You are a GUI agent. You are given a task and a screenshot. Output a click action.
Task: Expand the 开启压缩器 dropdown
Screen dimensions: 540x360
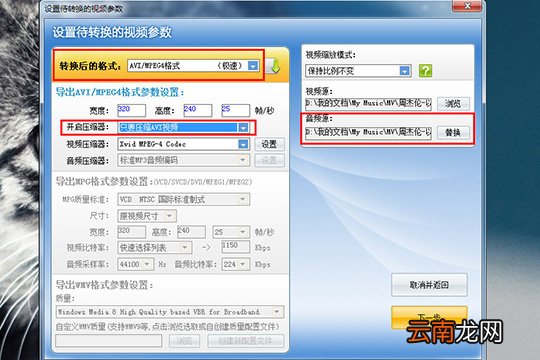(x=184, y=127)
